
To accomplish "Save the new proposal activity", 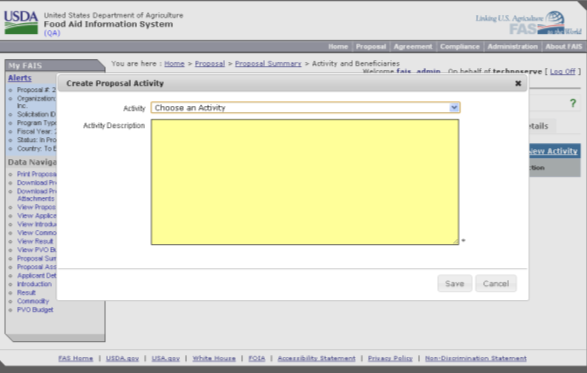I will (454, 283).
